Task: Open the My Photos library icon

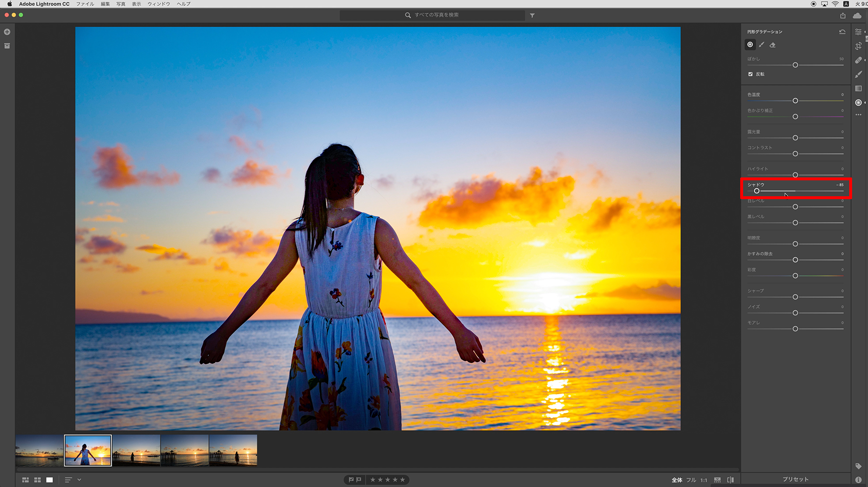Action: (x=7, y=46)
